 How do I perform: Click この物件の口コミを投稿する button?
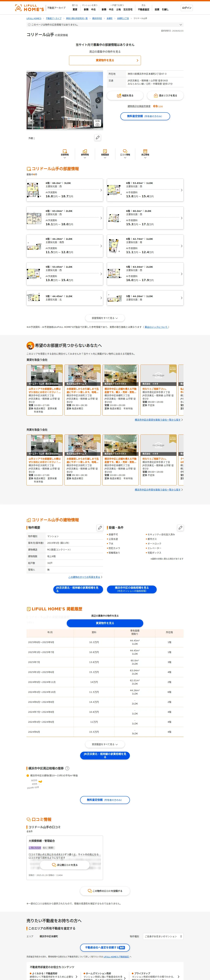(105, 891)
